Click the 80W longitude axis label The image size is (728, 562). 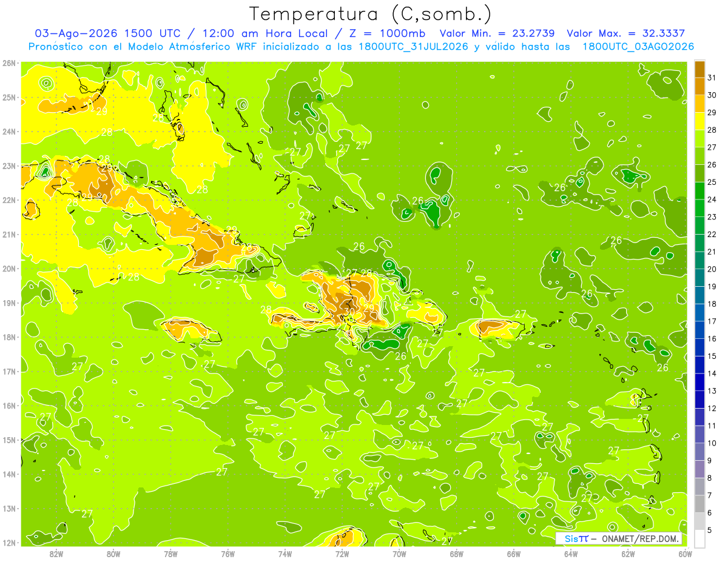113,554
